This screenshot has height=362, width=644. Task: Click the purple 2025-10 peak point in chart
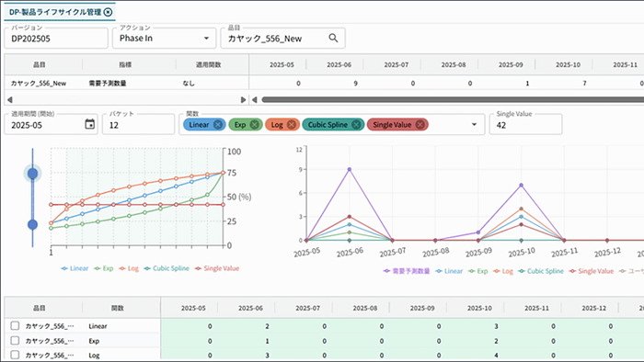[522, 186]
